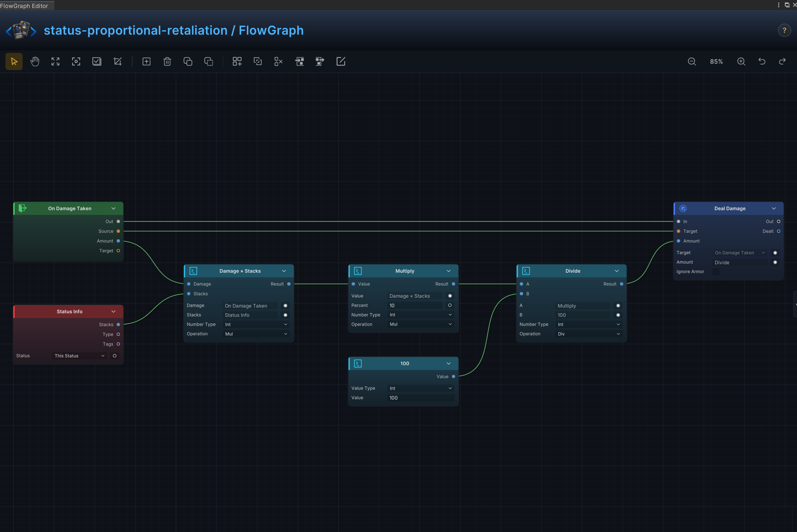The image size is (797, 532).
Task: Click the status-proportional-retaliation / FlowGraph title
Action: point(174,31)
